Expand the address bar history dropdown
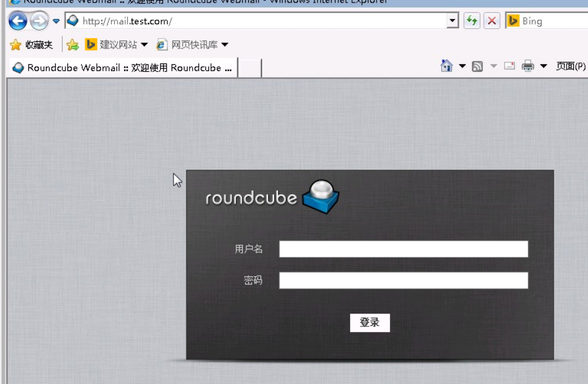The height and width of the screenshot is (384, 588). coord(452,21)
